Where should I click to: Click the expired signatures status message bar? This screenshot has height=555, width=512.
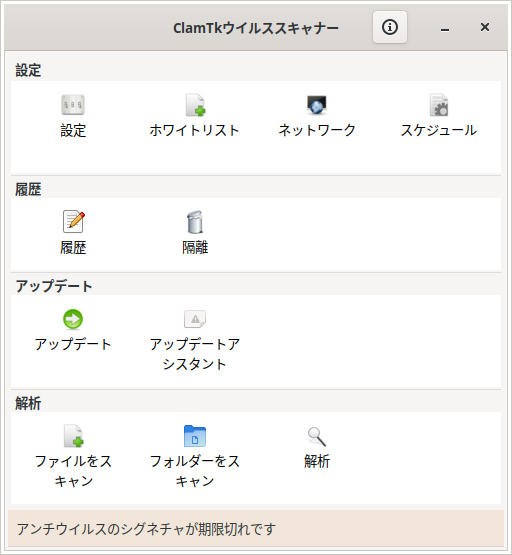(256, 529)
